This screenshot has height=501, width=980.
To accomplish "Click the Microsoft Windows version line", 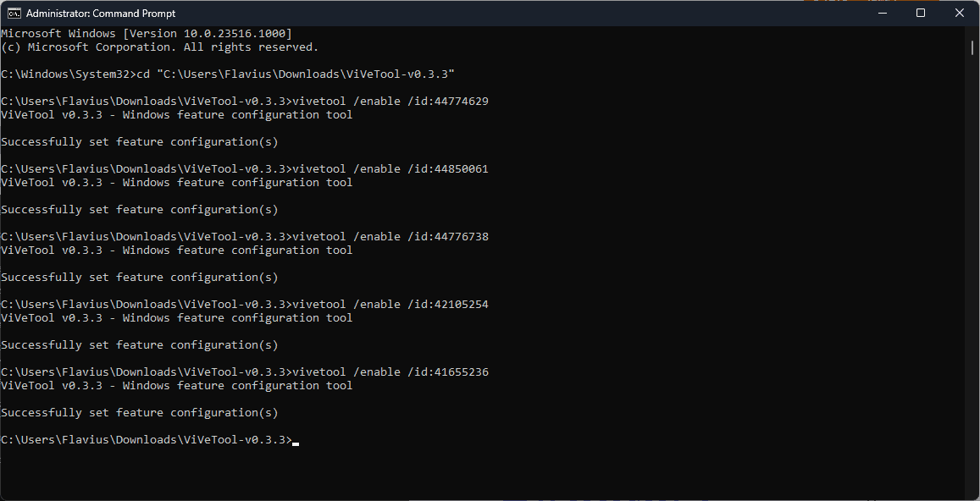I will point(147,34).
